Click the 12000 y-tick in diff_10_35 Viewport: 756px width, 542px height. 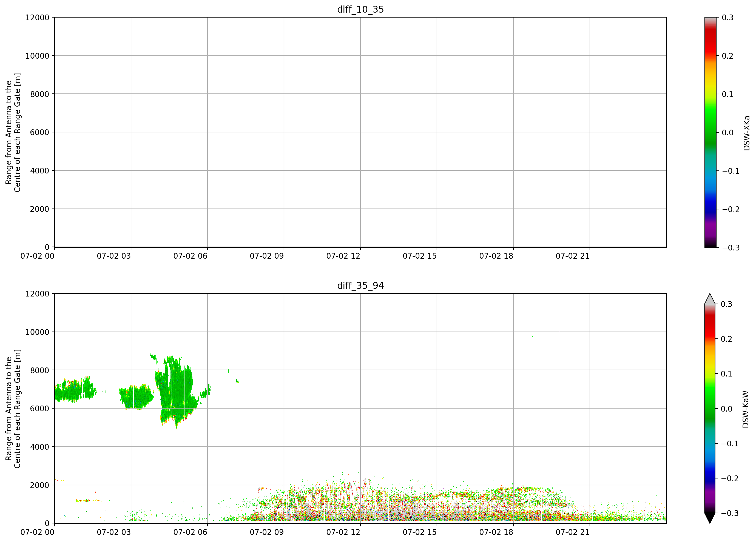[37, 17]
